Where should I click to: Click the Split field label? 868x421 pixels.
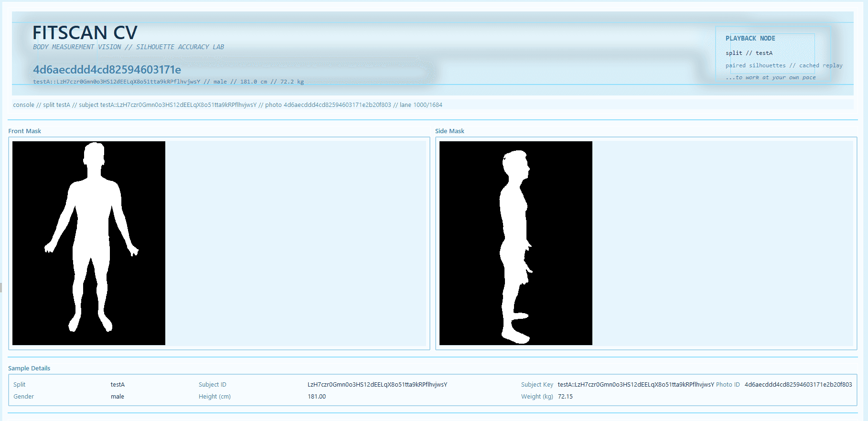click(x=19, y=384)
